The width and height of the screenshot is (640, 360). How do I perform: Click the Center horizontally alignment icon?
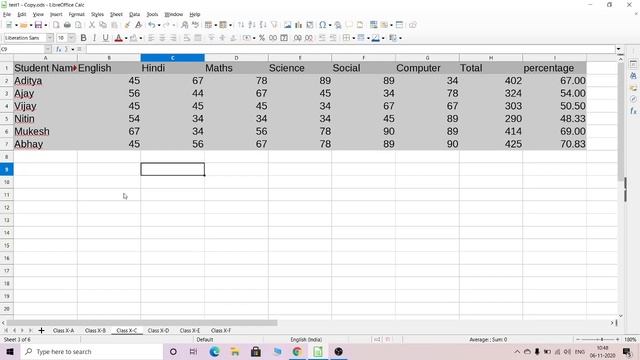pos(162,38)
